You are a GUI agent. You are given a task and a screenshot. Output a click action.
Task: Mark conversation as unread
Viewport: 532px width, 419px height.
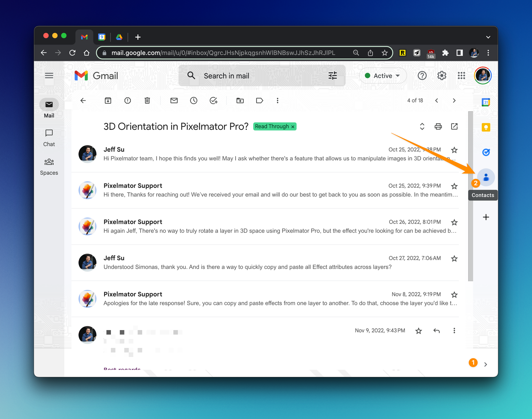[x=174, y=100]
